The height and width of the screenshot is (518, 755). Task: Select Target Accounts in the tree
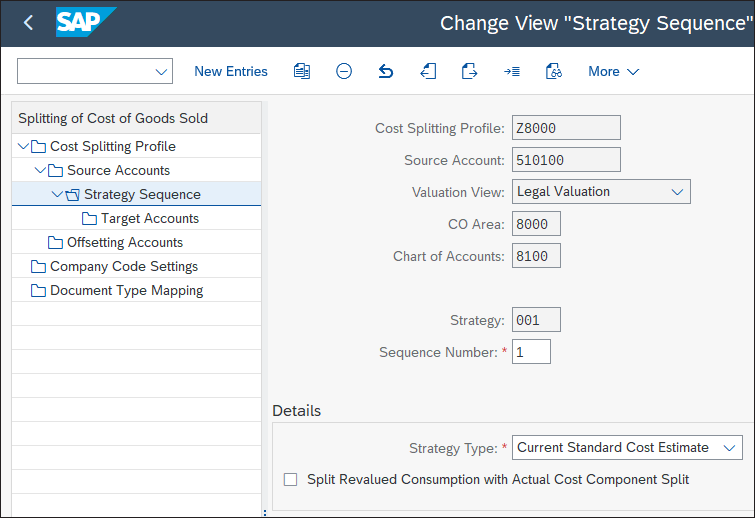tap(149, 218)
